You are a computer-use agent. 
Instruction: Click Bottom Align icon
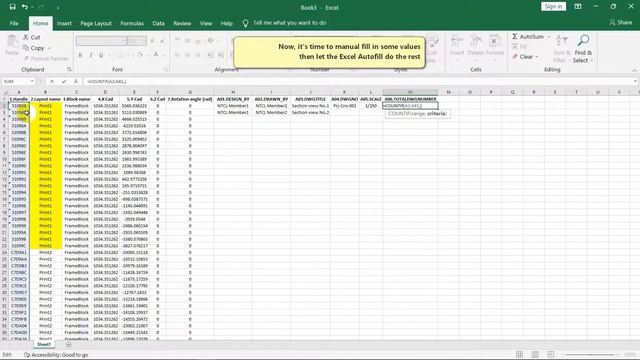click(x=198, y=41)
